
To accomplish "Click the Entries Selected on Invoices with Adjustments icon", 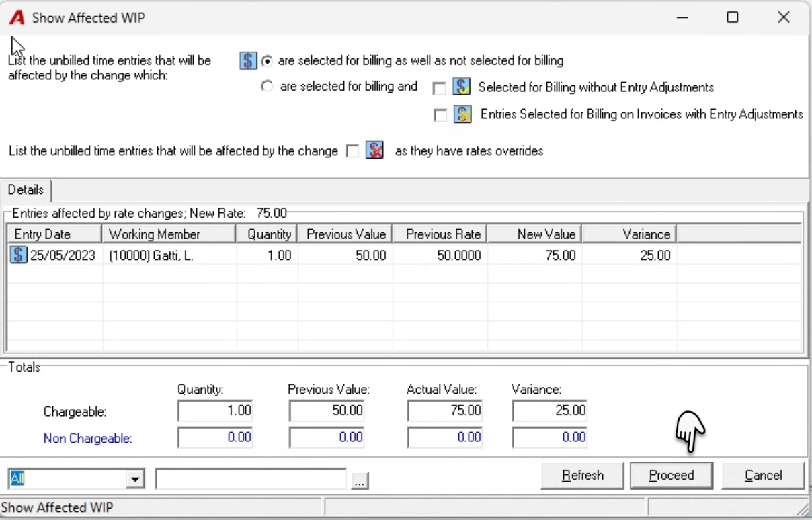I will 462,114.
